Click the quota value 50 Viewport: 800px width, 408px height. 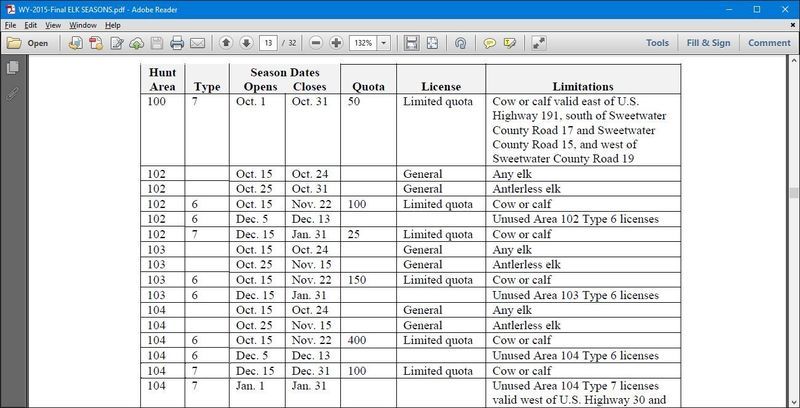click(354, 101)
